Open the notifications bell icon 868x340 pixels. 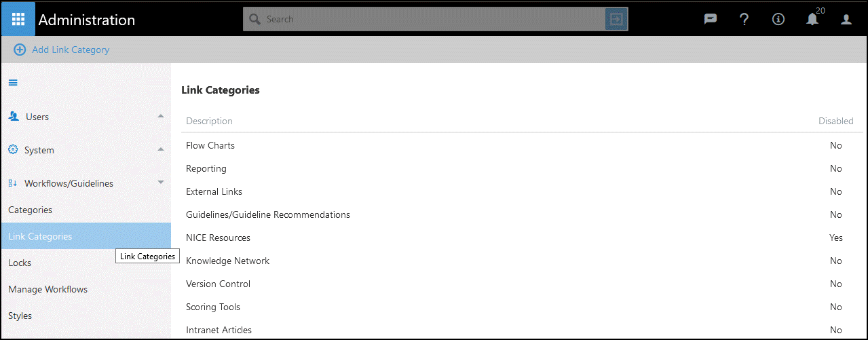coord(812,19)
